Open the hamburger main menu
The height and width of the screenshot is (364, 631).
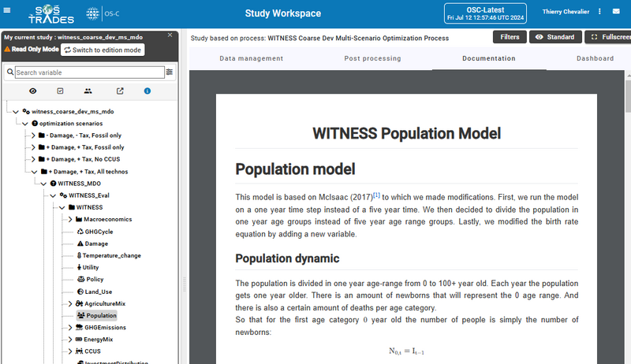(7, 10)
